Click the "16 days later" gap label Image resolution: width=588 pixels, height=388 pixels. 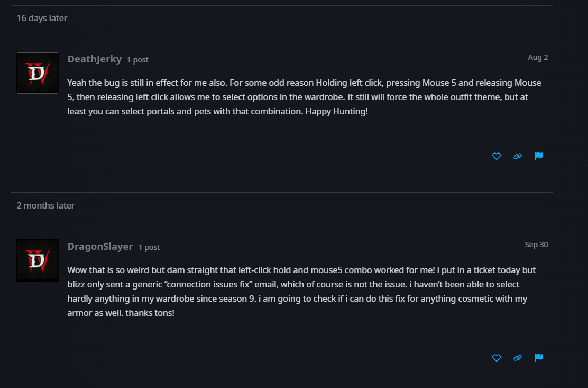[x=42, y=18]
